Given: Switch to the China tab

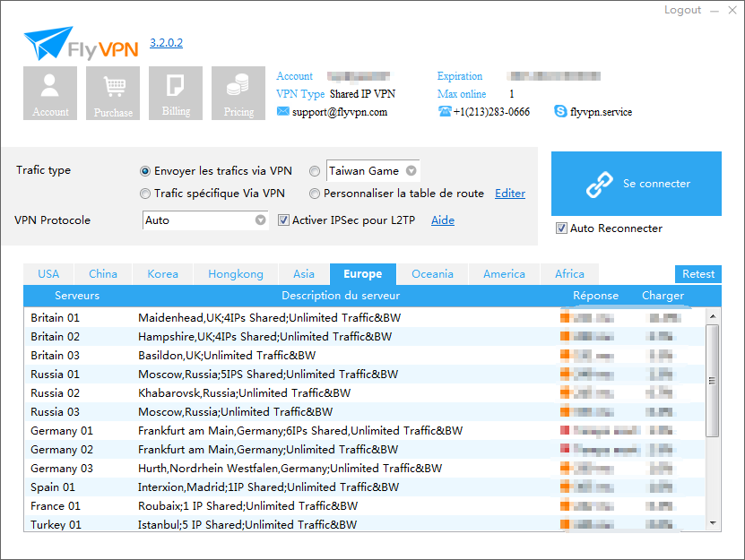Looking at the screenshot, I should (x=103, y=274).
